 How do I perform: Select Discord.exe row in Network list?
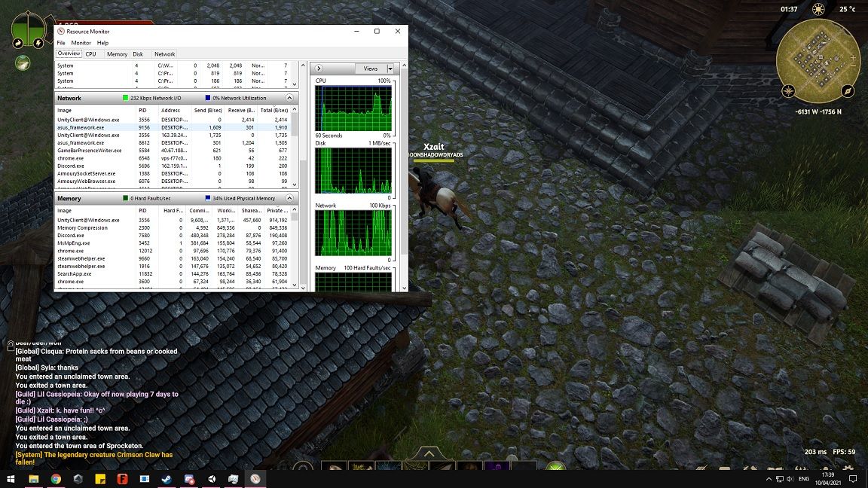[173, 166]
